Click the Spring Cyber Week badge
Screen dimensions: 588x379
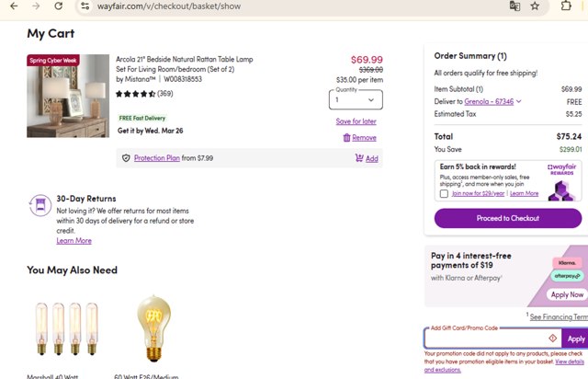pos(53,60)
